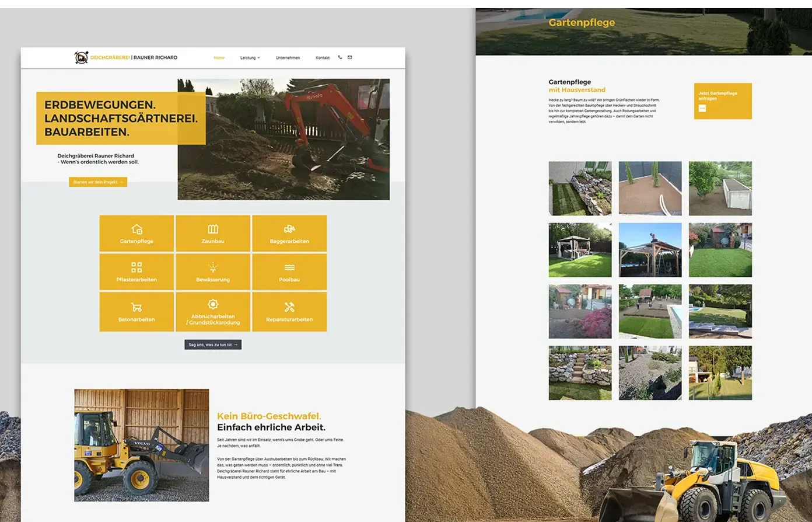Screen dimensions: 812x522
Task: Click the Deichgräberei Rauner Richard logo
Action: [x=126, y=57]
